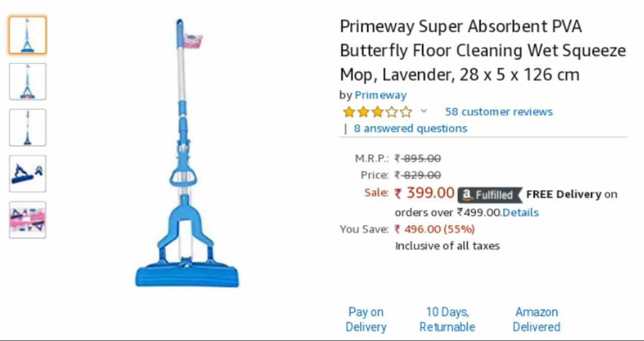Click the three-star rating icons
Image resolution: width=644 pixels, height=341 pixels.
click(377, 112)
